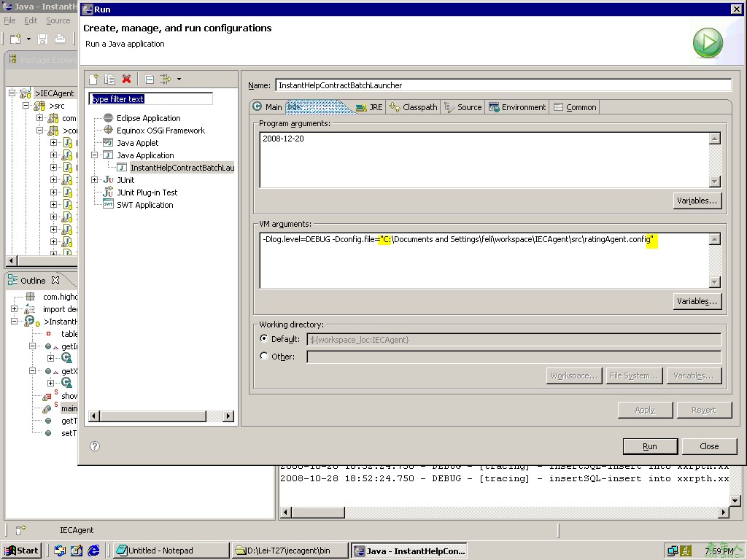Select Other working directory radio button
The image size is (747, 560).
pyautogui.click(x=264, y=356)
